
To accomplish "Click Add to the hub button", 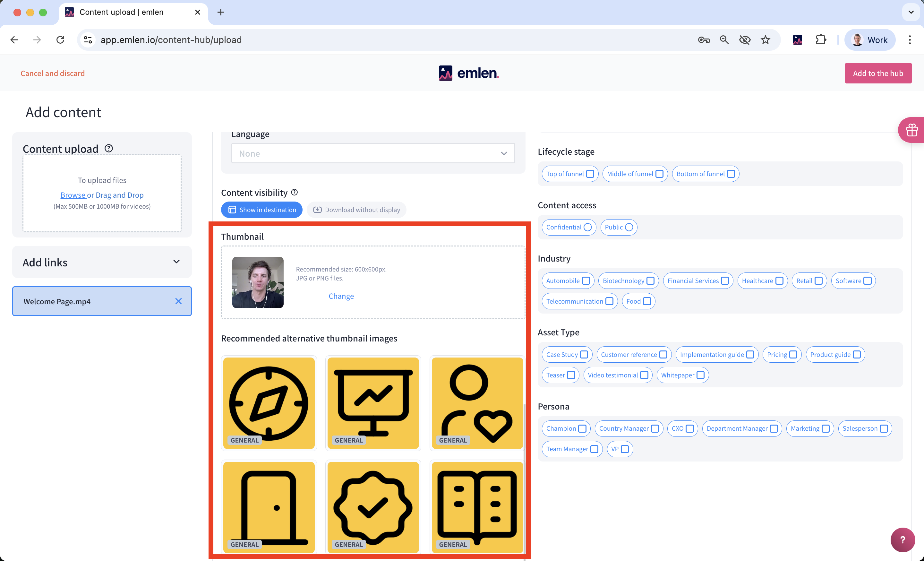I will [x=877, y=73].
